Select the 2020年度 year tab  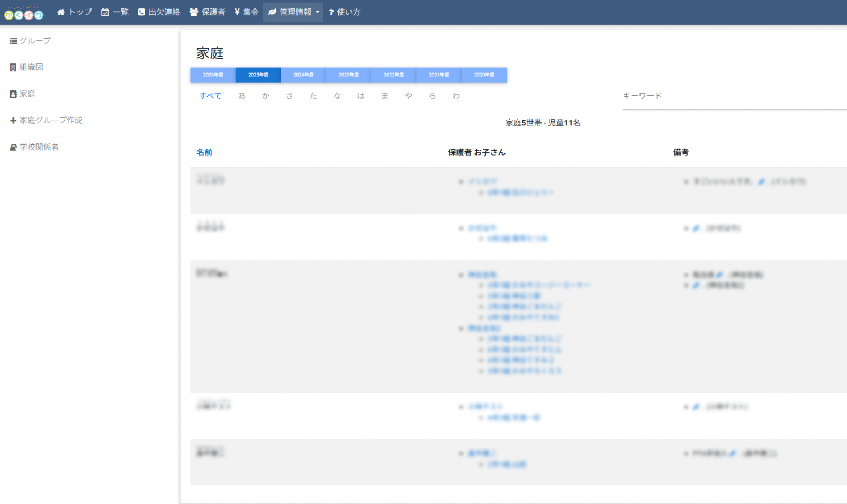(x=484, y=75)
